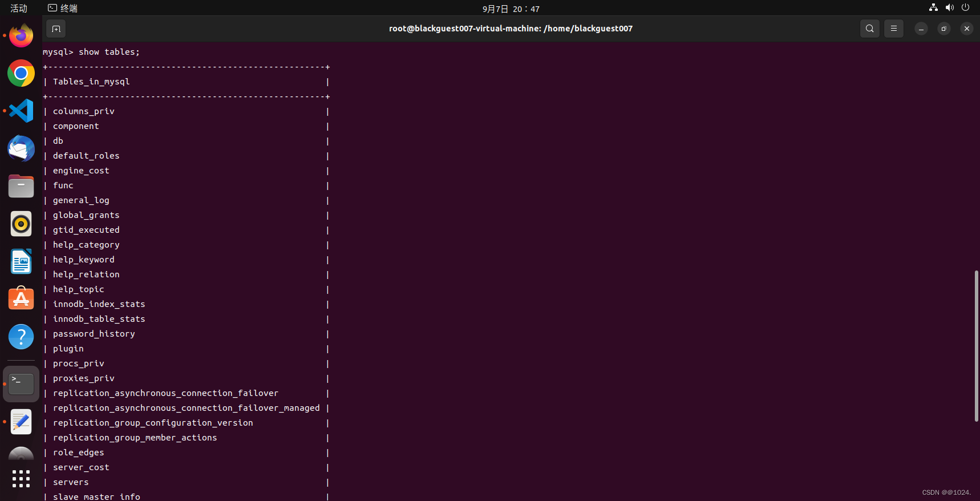This screenshot has height=501, width=980.
Task: Open the network status icon
Action: click(x=933, y=7)
